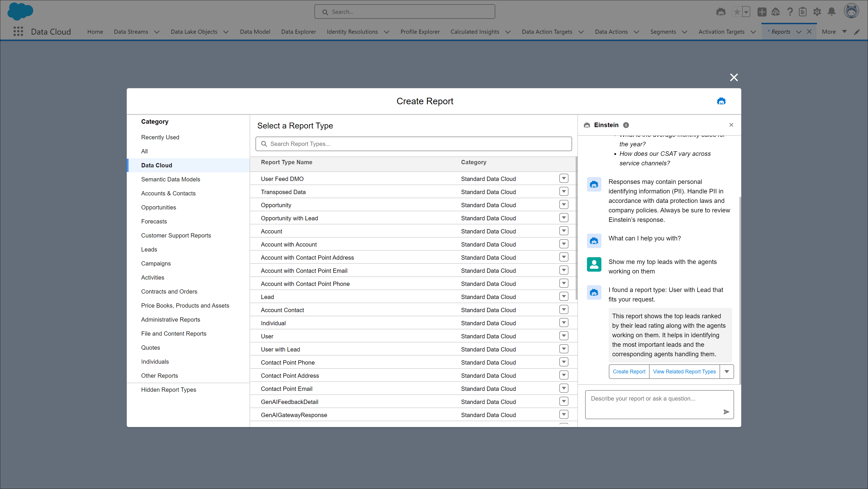
Task: Open the row menu for Opportunity with Lead
Action: (563, 218)
